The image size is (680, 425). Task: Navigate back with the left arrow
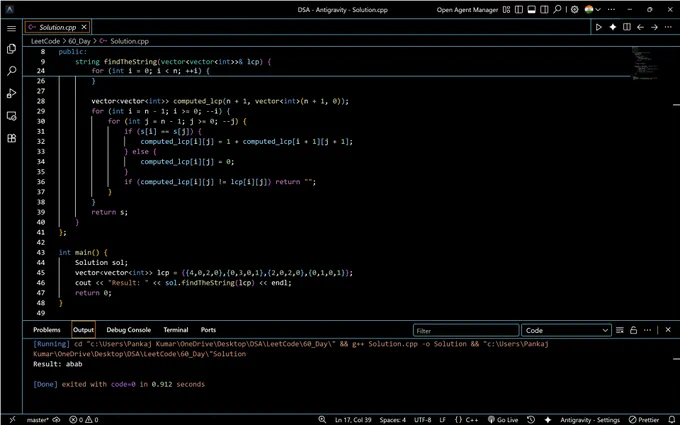[640, 27]
